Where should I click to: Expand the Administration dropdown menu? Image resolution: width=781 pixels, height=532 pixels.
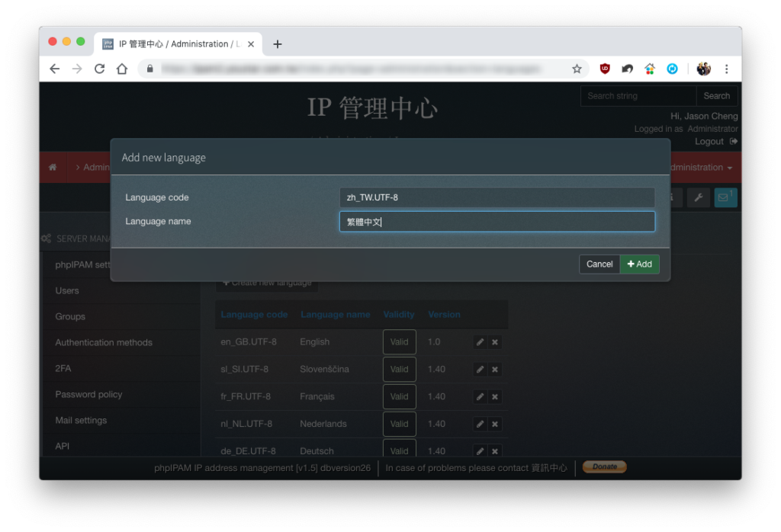pyautogui.click(x=701, y=168)
